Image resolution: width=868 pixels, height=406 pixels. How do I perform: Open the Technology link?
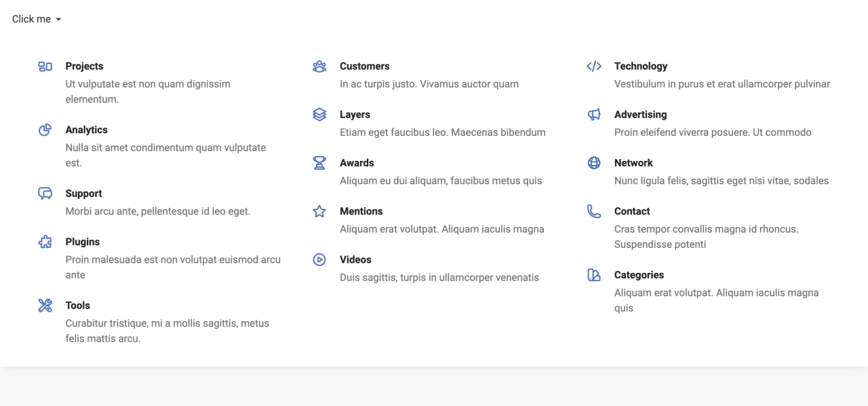(641, 66)
